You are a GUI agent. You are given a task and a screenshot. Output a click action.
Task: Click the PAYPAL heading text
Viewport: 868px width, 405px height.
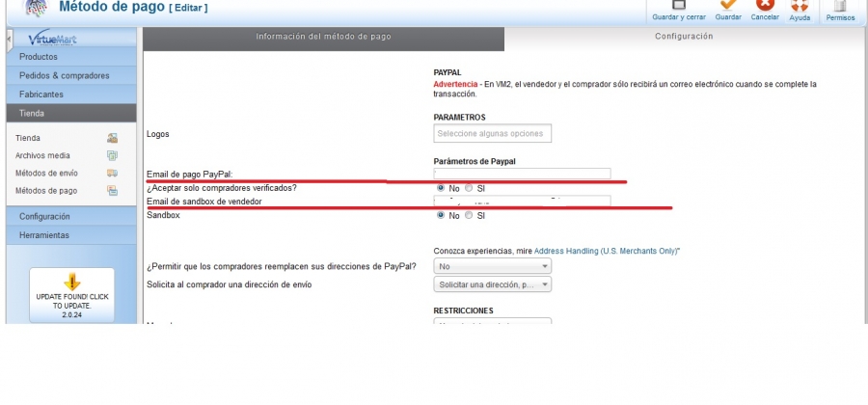(x=448, y=72)
